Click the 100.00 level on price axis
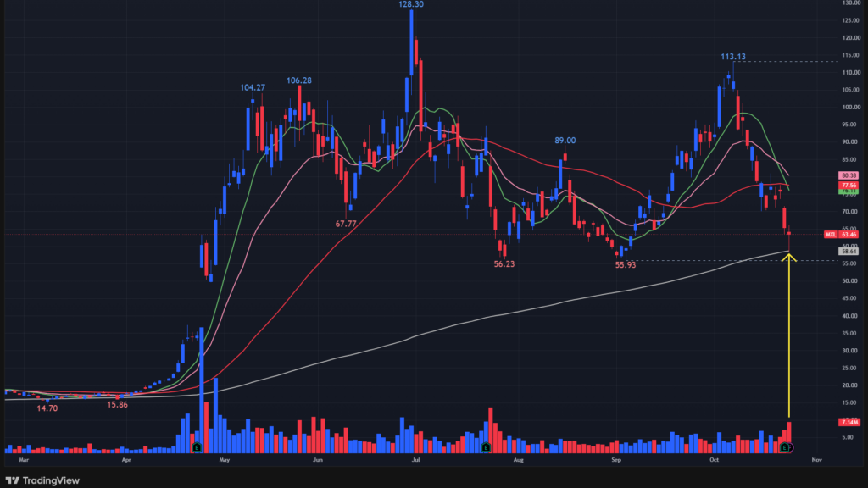 [851, 107]
